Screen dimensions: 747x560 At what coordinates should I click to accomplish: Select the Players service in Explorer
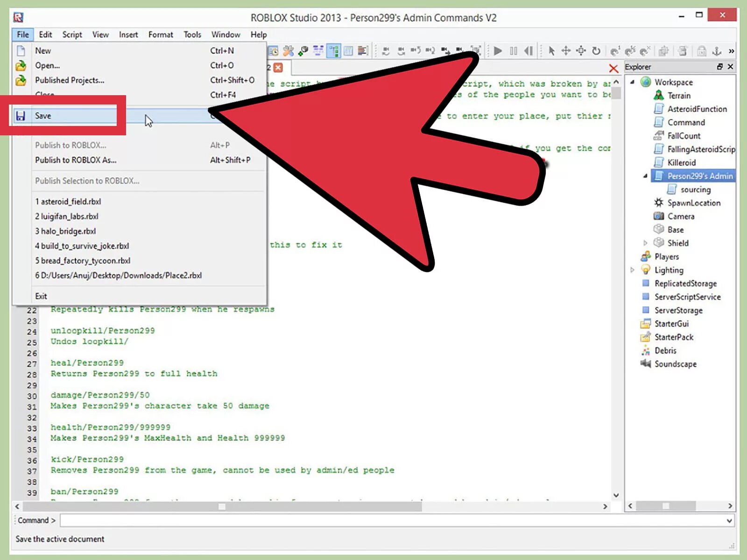click(667, 257)
